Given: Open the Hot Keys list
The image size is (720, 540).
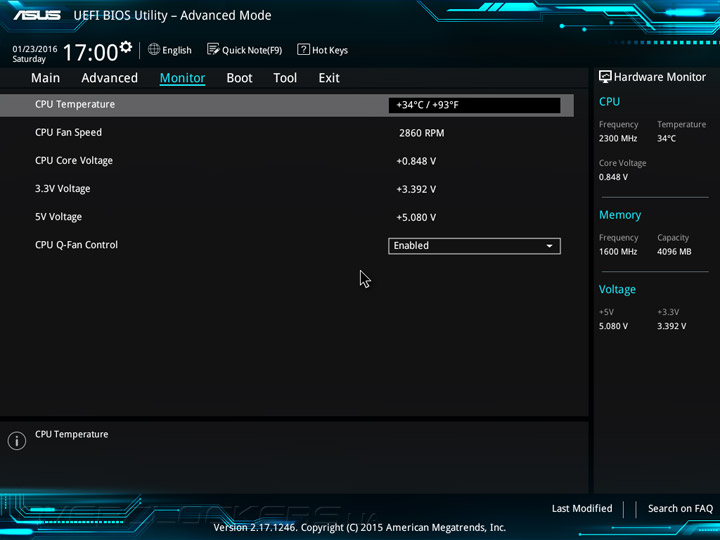Looking at the screenshot, I should click(x=323, y=50).
